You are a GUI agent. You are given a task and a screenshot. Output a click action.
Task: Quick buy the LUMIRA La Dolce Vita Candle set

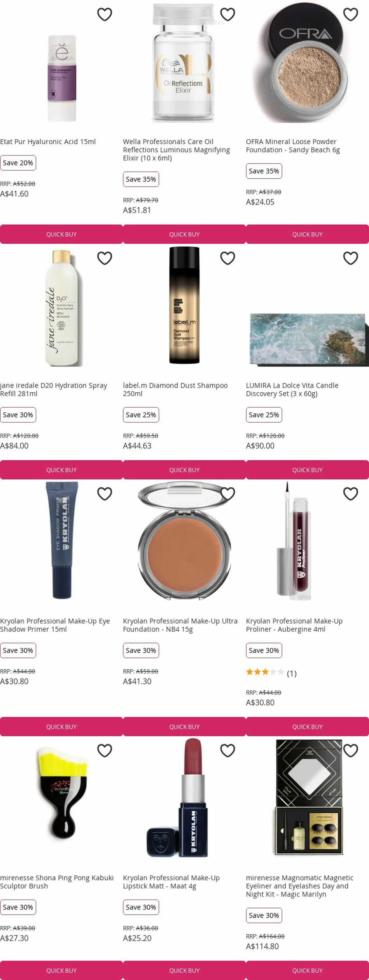coord(307,470)
